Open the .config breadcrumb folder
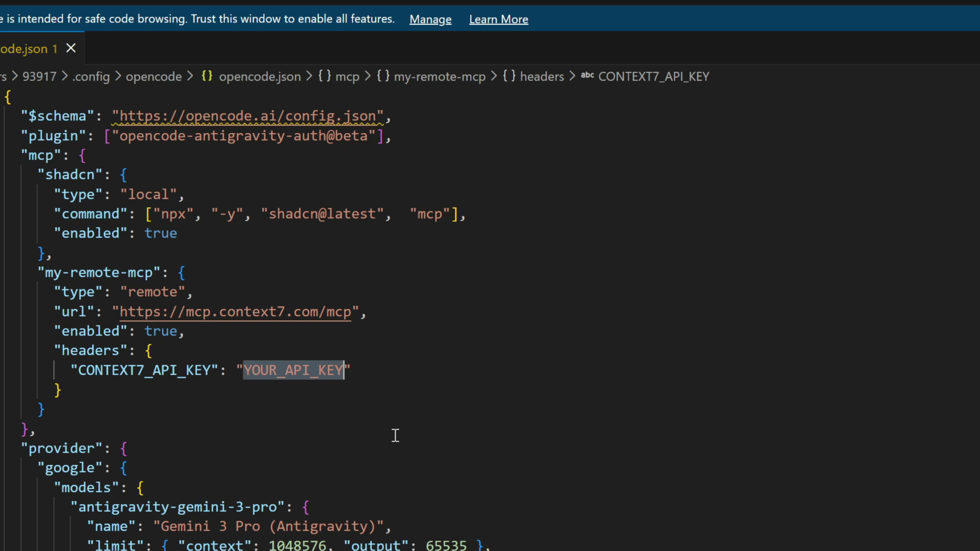Image resolution: width=980 pixels, height=551 pixels. point(91,77)
